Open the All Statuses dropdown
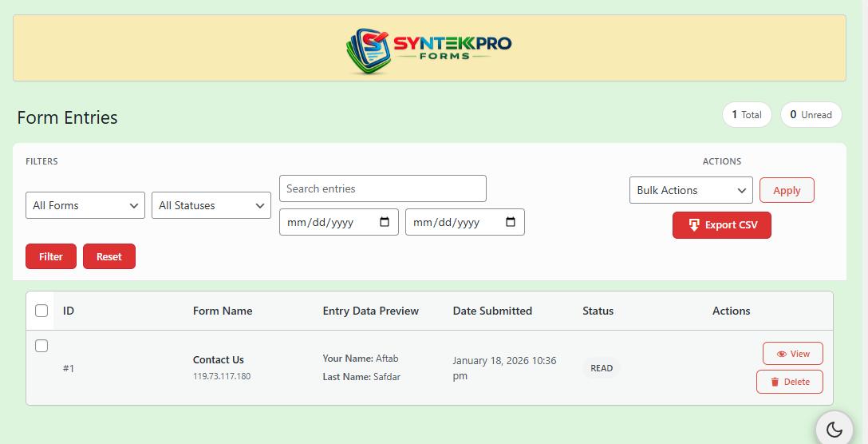Viewport: 868px width, 444px height. [211, 205]
